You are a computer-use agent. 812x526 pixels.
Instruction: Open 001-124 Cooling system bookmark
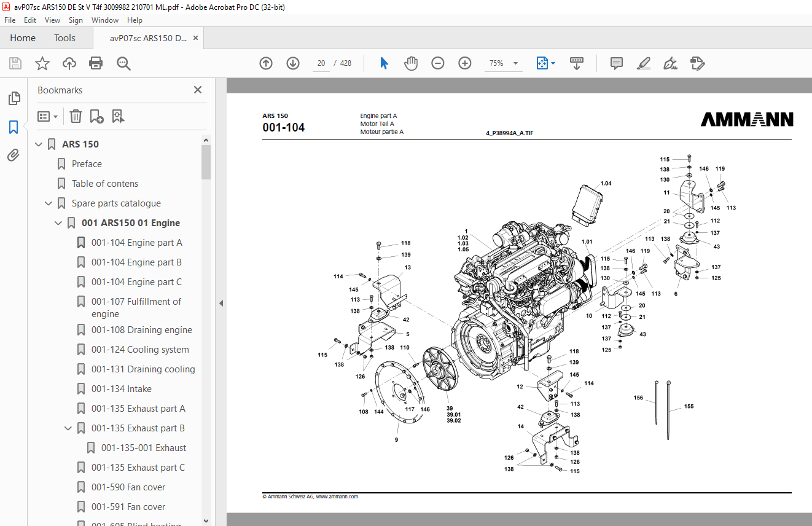tap(140, 350)
